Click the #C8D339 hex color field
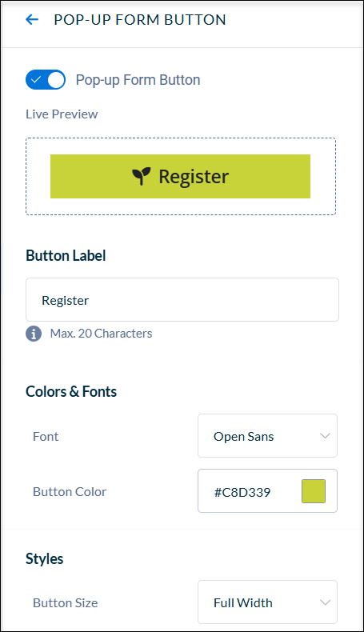The image size is (364, 632). coord(267,491)
